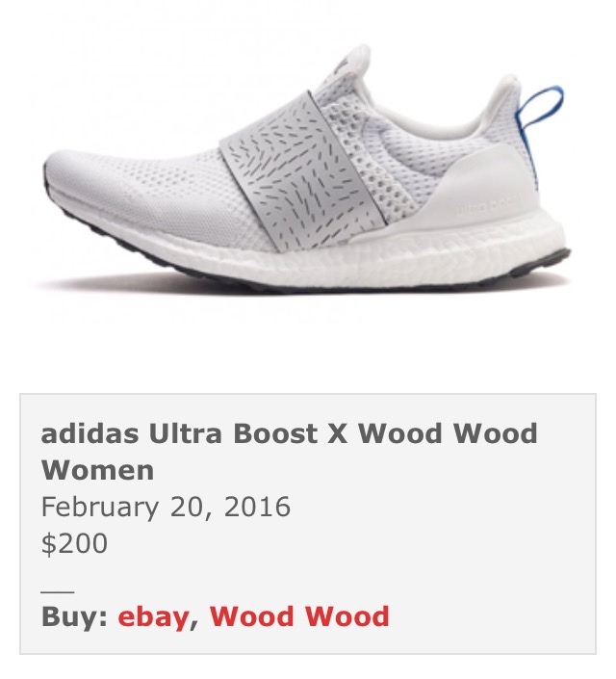Click the white Ultra Boost shoe image
This screenshot has height=679, width=616.
307,170
